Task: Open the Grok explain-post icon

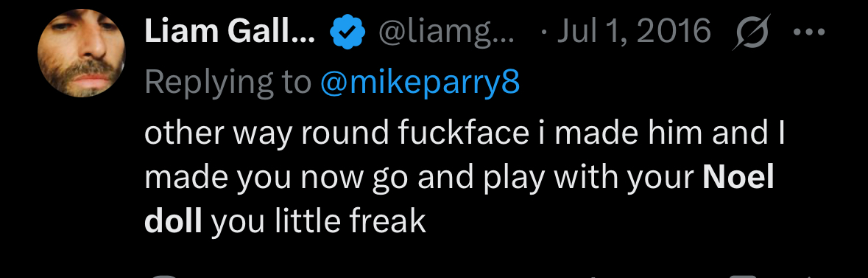Action: point(751,32)
